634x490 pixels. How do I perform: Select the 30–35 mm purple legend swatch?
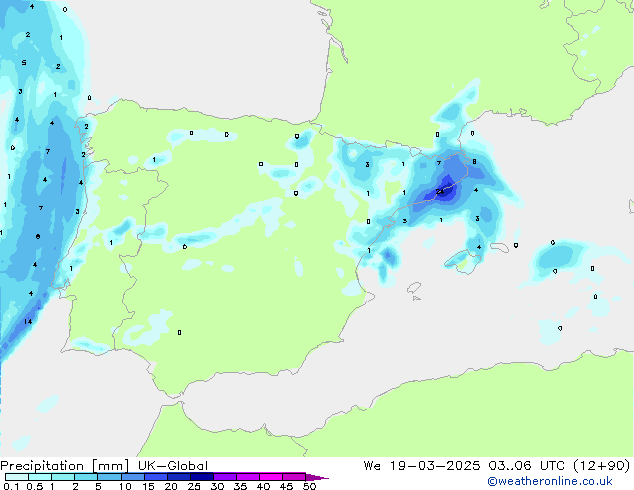pos(225,477)
